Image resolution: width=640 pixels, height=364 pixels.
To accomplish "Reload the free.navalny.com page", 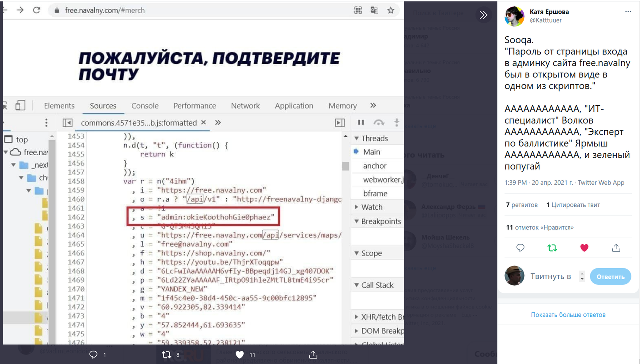I will pos(36,10).
